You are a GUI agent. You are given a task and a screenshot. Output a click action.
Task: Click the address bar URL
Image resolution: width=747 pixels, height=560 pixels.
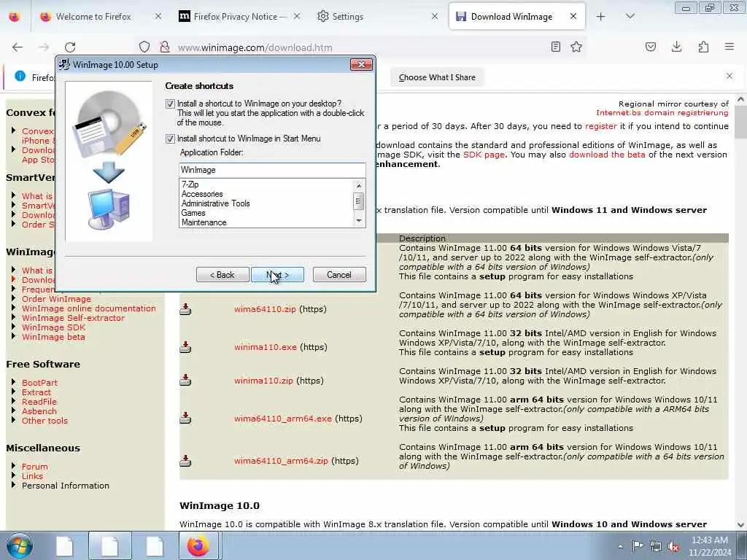[255, 47]
